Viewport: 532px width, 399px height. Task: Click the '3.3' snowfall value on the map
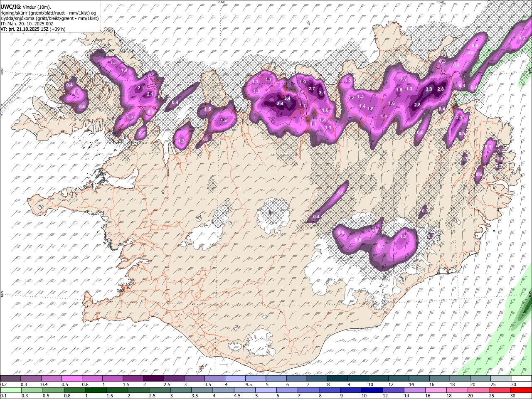point(429,89)
